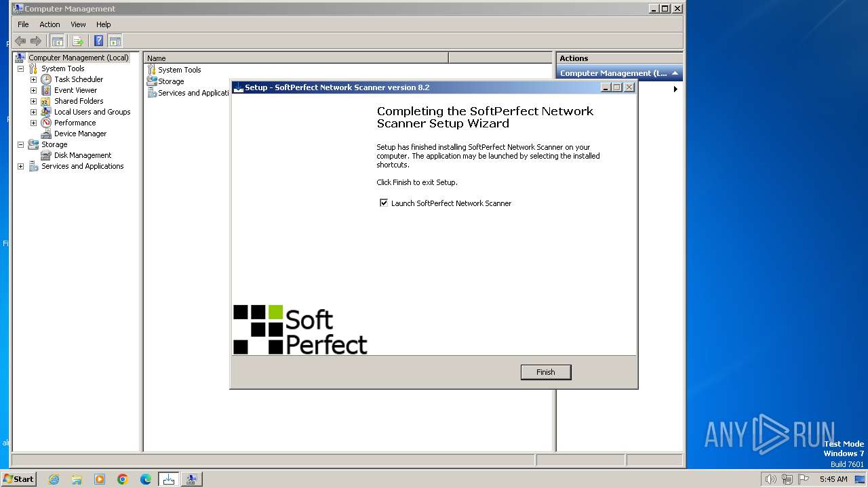Image resolution: width=868 pixels, height=488 pixels.
Task: Expand the Shared Folders tree node
Action: pos(33,101)
